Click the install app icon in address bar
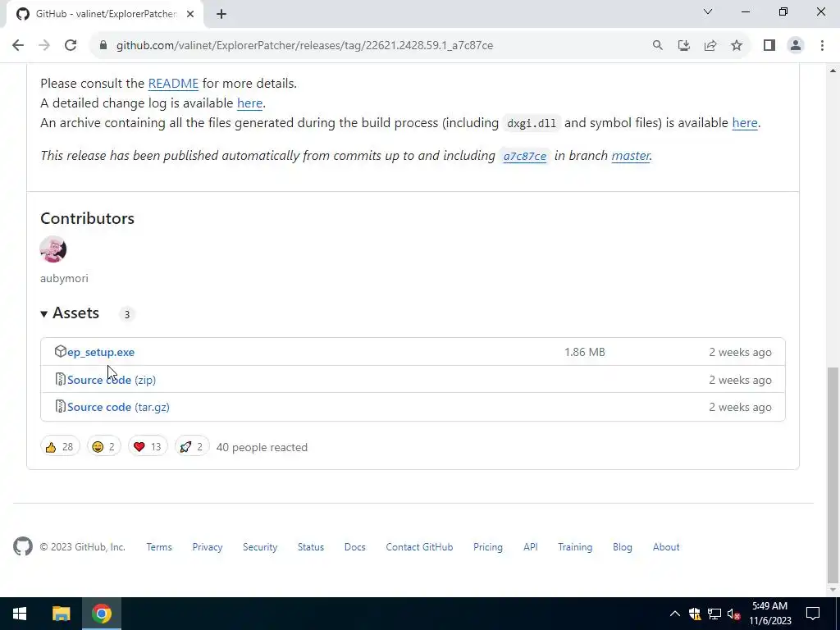 point(683,45)
